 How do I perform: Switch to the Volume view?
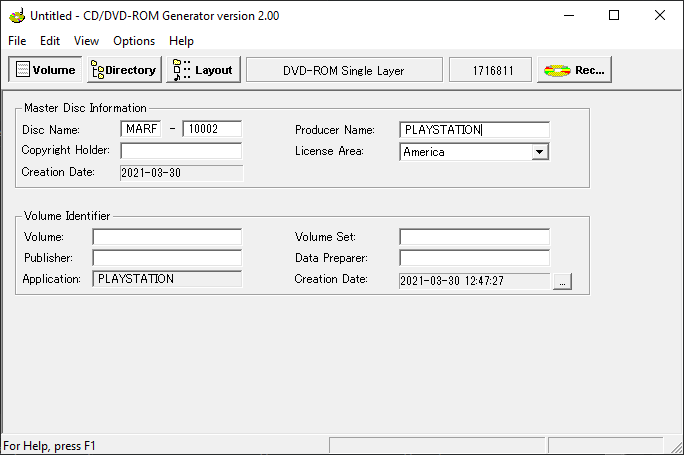45,70
